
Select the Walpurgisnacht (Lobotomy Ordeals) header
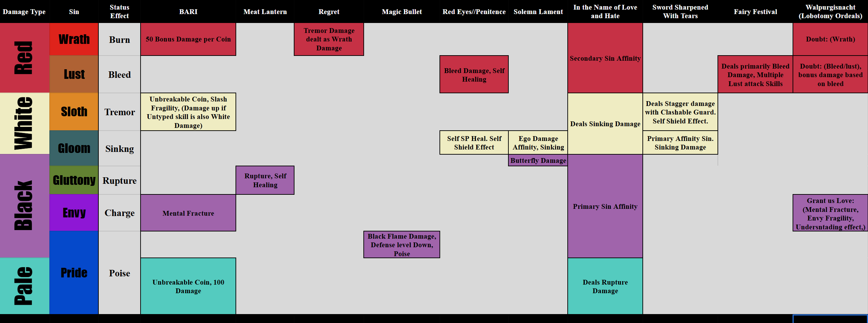[830, 12]
